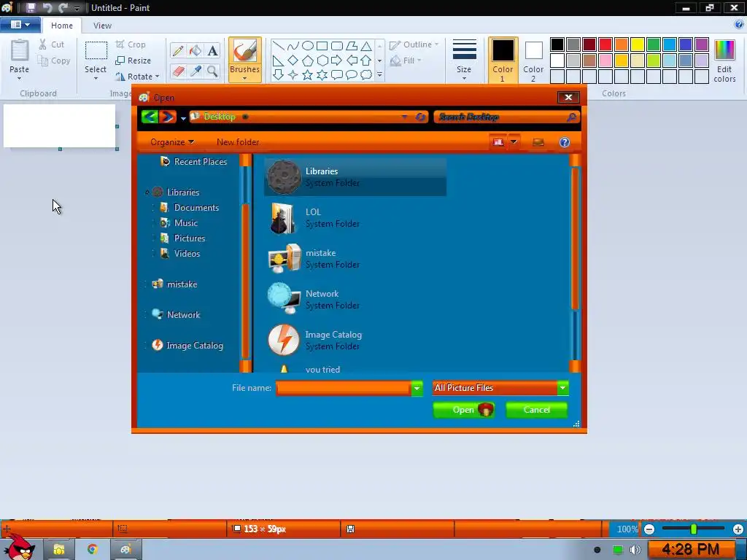Click the Save icon in title bar
This screenshot has width=747, height=560.
tap(31, 7)
